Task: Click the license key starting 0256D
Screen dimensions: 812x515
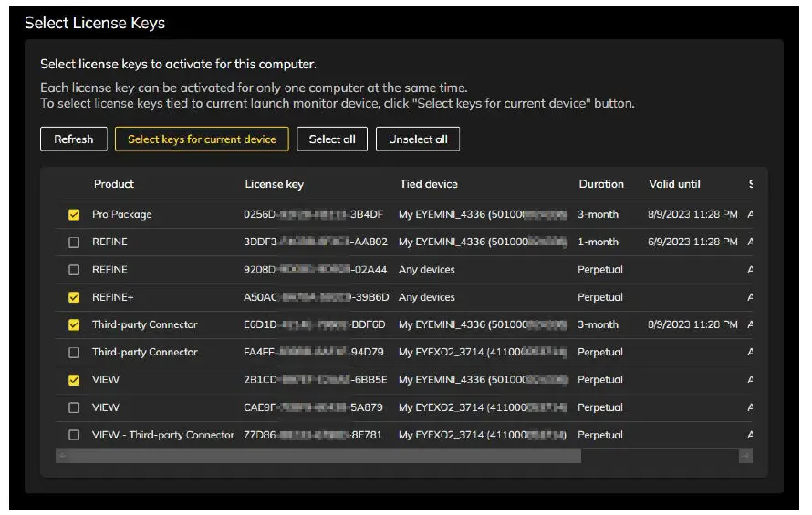Action: click(313, 214)
